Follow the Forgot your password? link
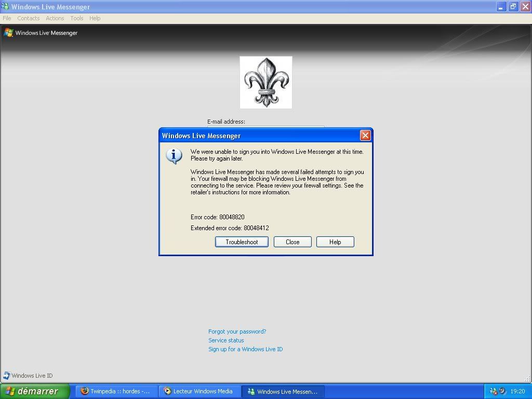The image size is (532, 399). coord(237,331)
